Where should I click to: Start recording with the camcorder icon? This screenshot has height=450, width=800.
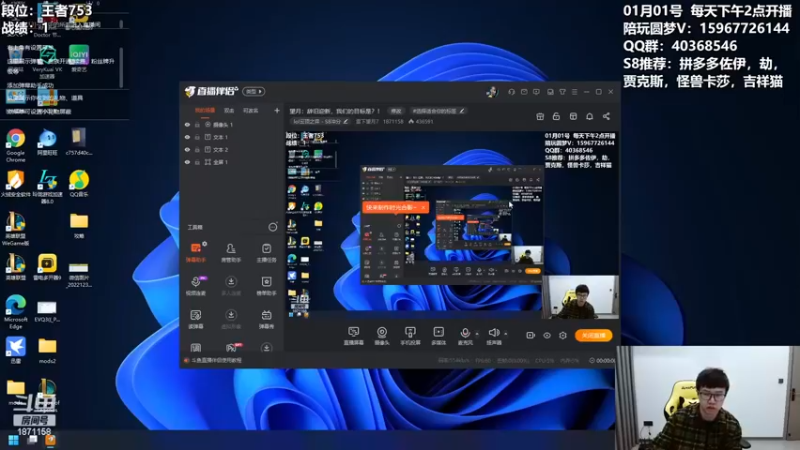point(530,335)
